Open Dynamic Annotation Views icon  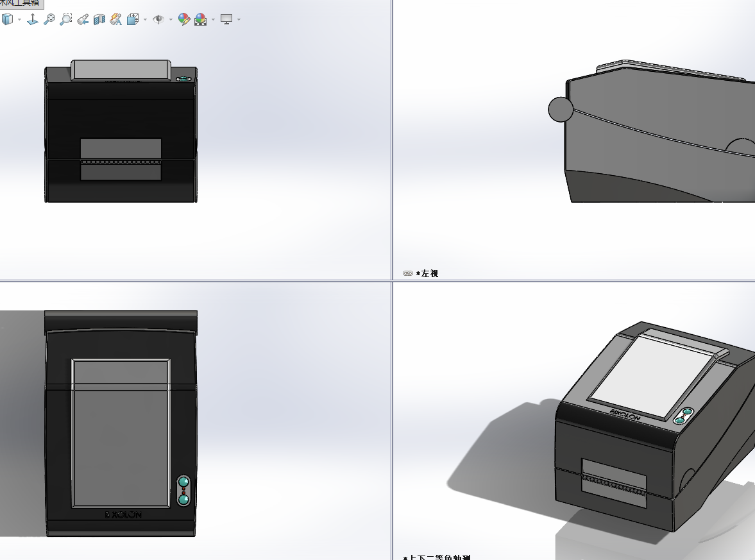pyautogui.click(x=116, y=19)
